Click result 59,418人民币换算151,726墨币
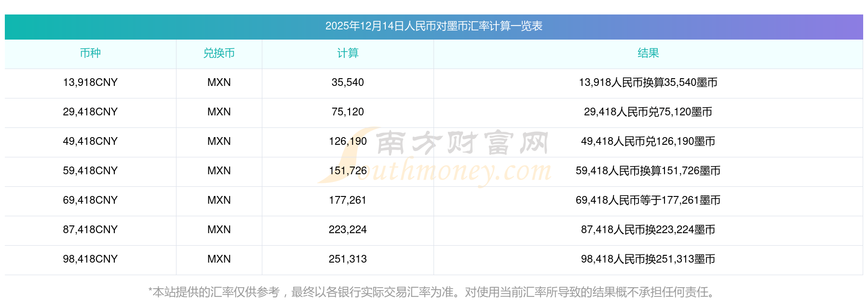 [648, 171]
